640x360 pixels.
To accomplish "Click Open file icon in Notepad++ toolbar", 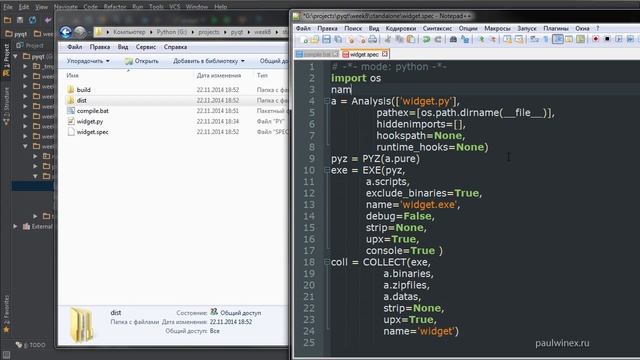I will 315,40.
